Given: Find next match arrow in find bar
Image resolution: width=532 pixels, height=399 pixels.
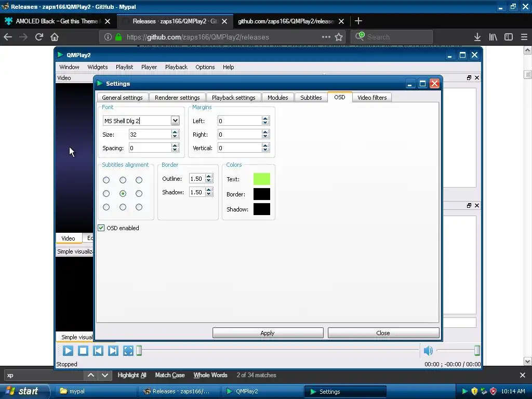Looking at the screenshot, I should click(x=105, y=375).
